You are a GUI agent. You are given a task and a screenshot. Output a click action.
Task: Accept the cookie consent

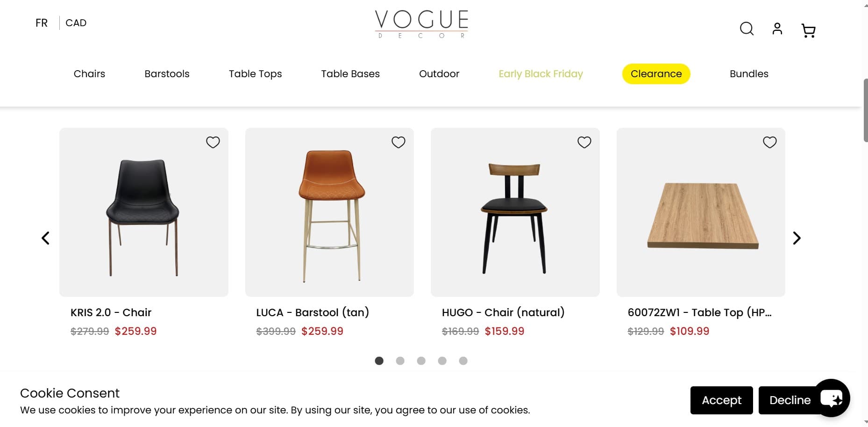[721, 400]
